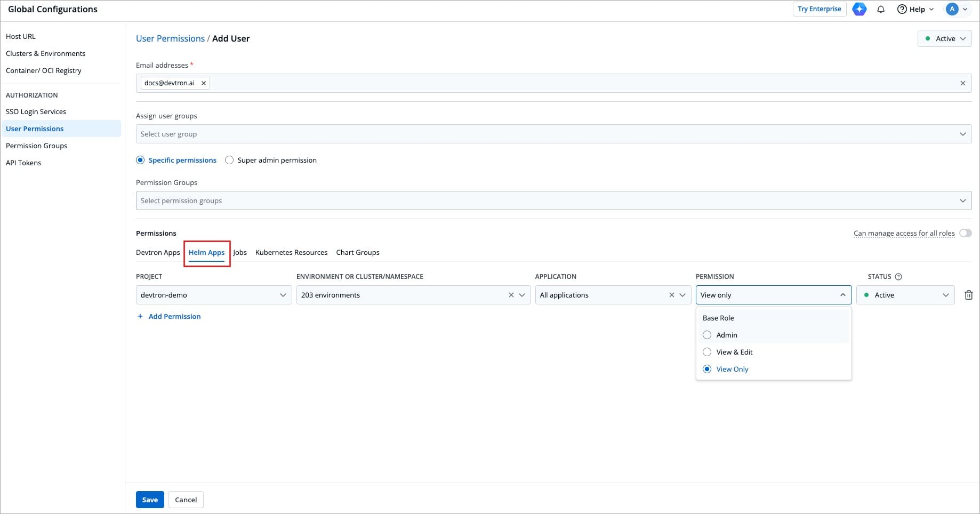Switch to the Kubernetes Resources tab
Viewport: 980px width, 514px height.
291,252
